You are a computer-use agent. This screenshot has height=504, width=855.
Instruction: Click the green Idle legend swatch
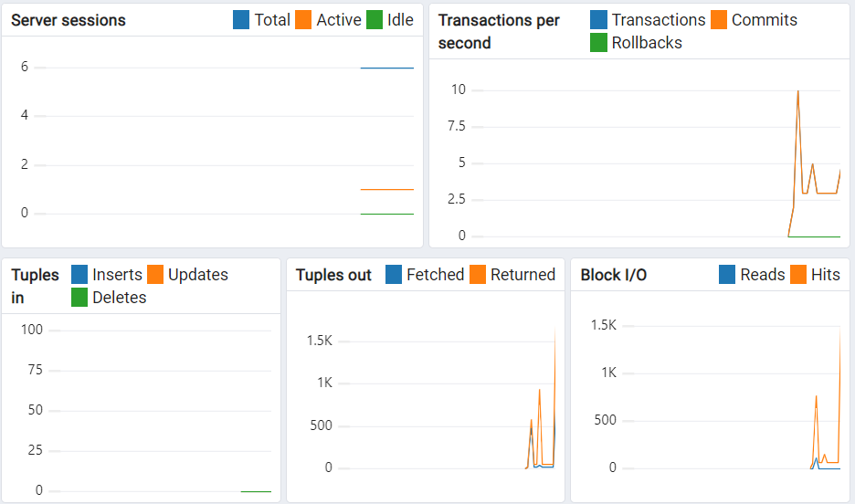click(x=374, y=20)
